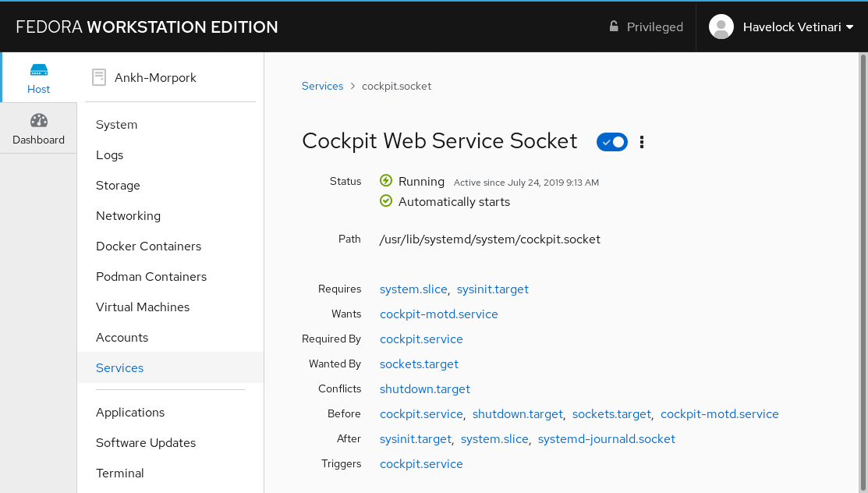Open sysinit.target in After row
This screenshot has width=868, height=493.
click(415, 438)
